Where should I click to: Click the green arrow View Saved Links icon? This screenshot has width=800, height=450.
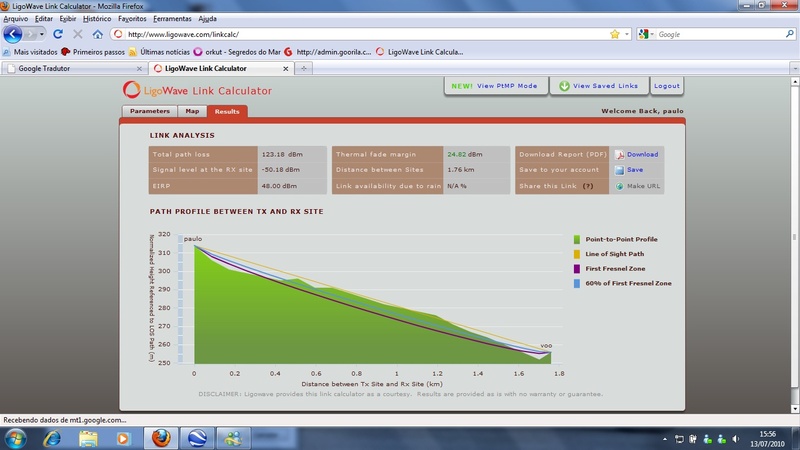tap(564, 86)
